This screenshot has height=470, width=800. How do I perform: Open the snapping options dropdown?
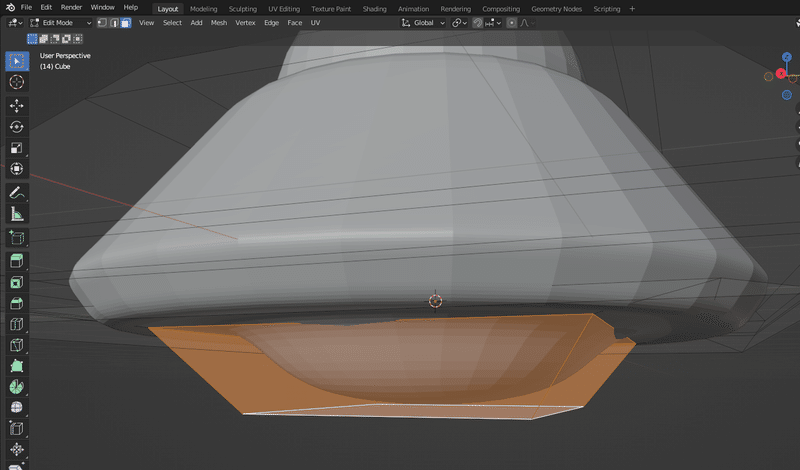point(493,22)
